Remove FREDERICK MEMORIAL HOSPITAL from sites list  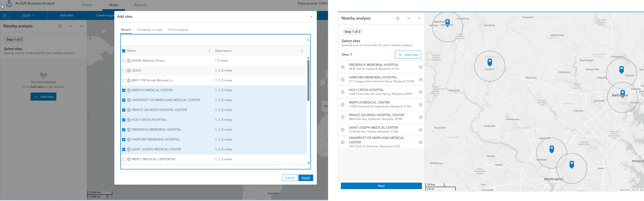pyautogui.click(x=421, y=67)
